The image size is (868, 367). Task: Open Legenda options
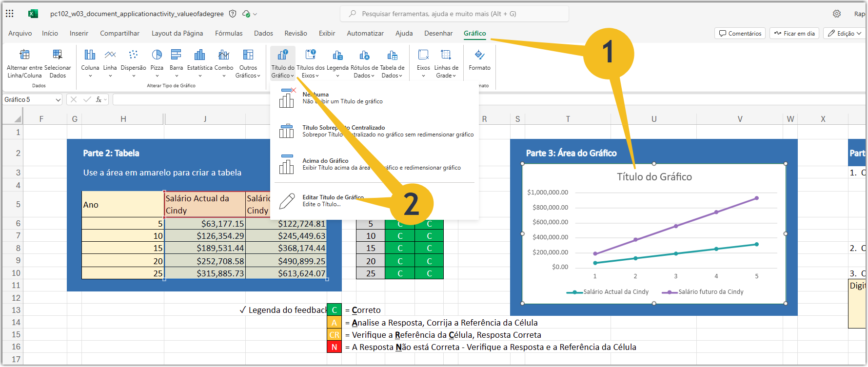[x=337, y=63]
